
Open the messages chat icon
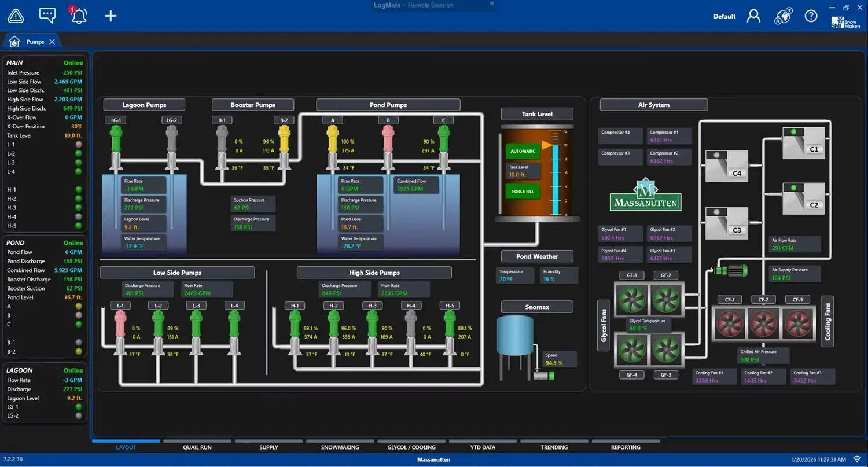click(x=47, y=15)
